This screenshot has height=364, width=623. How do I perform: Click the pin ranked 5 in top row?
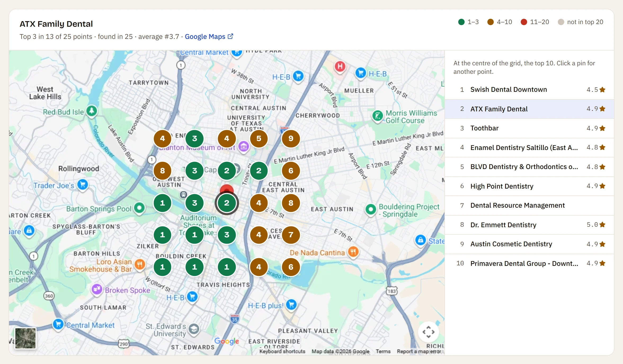click(259, 138)
